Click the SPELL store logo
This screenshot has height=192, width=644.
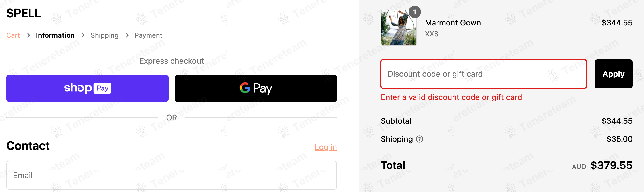point(24,13)
